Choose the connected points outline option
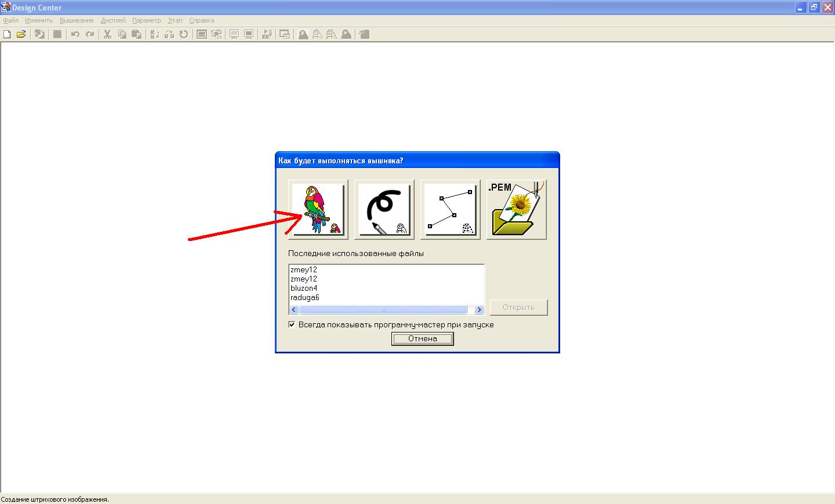Viewport: 835px width, 504px height. click(x=451, y=209)
